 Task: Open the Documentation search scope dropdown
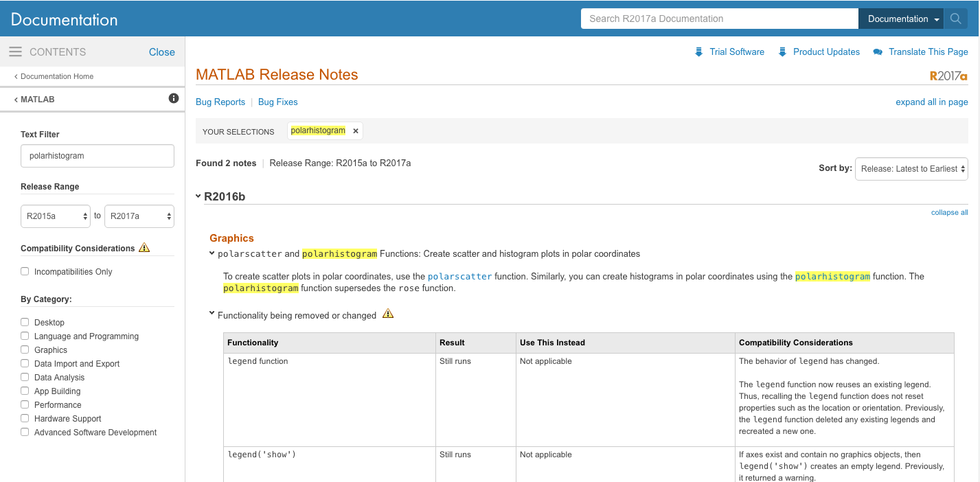click(x=902, y=19)
